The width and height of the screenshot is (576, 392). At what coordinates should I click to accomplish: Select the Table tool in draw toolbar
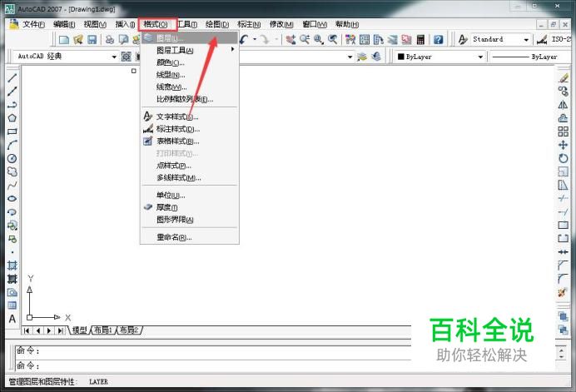pyautogui.click(x=12, y=305)
